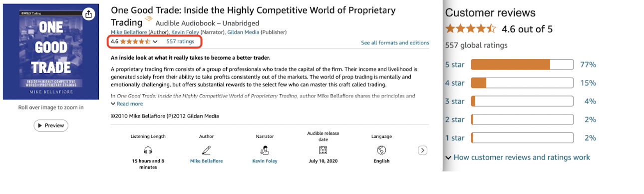Click the 4 star rating bar
644x194 pixels.
point(522,83)
